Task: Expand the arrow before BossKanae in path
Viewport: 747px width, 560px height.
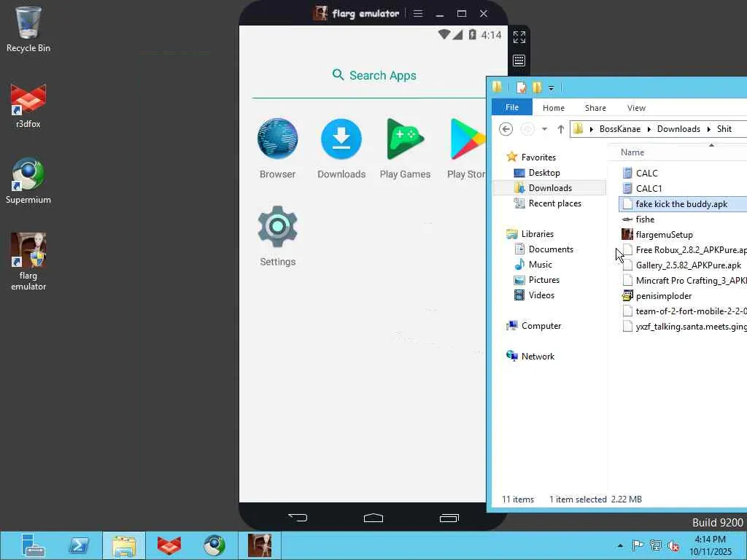Action: click(591, 129)
